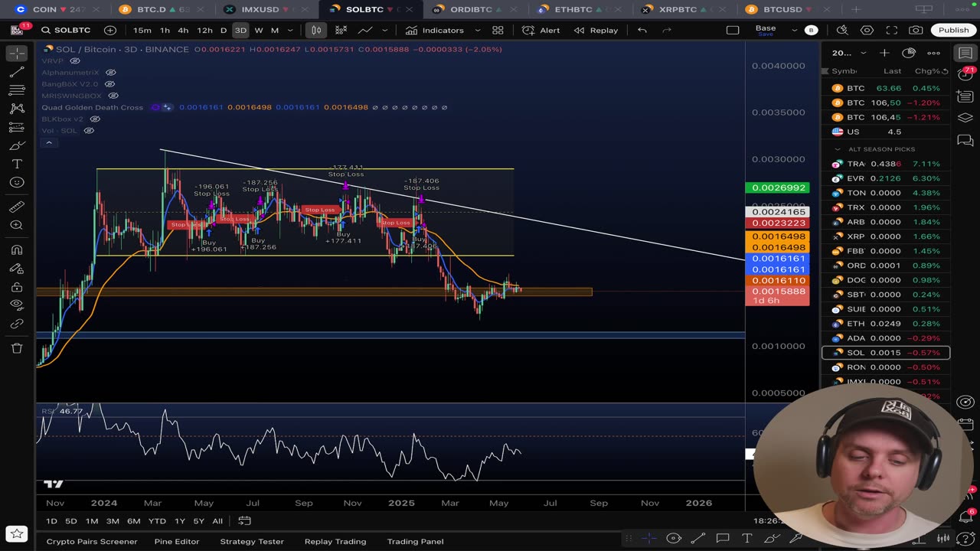Toggle visibility of BangBöX V2.0 indicator
This screenshot has height=551, width=980.
[109, 83]
